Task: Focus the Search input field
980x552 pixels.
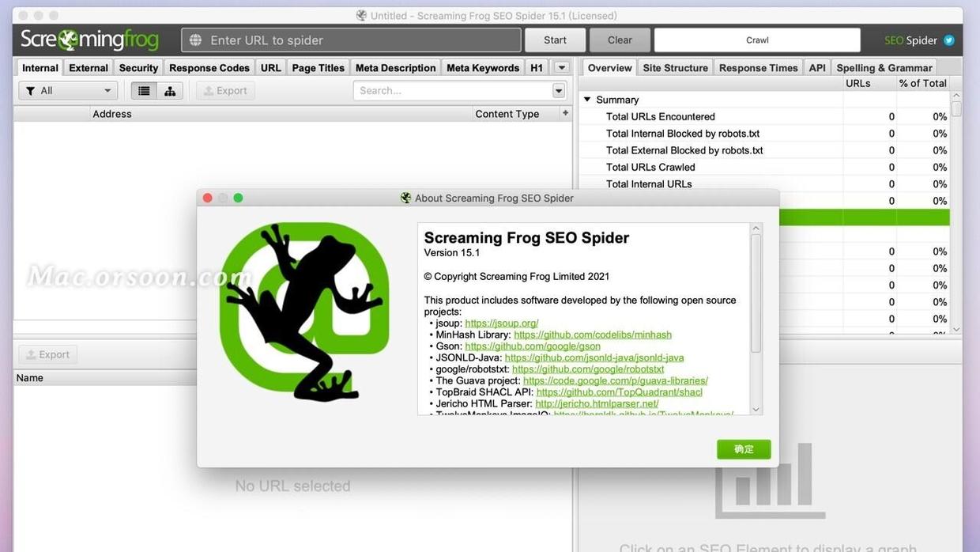Action: (x=453, y=91)
